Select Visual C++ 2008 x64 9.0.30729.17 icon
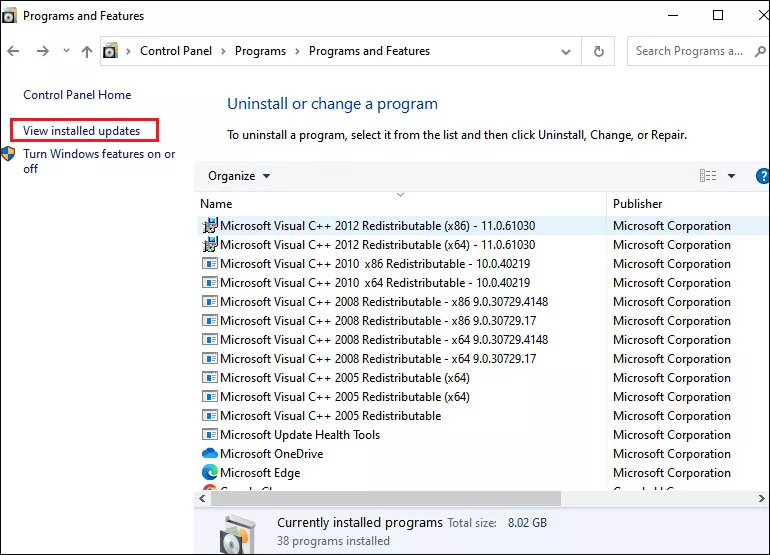770x555 pixels. [x=210, y=359]
